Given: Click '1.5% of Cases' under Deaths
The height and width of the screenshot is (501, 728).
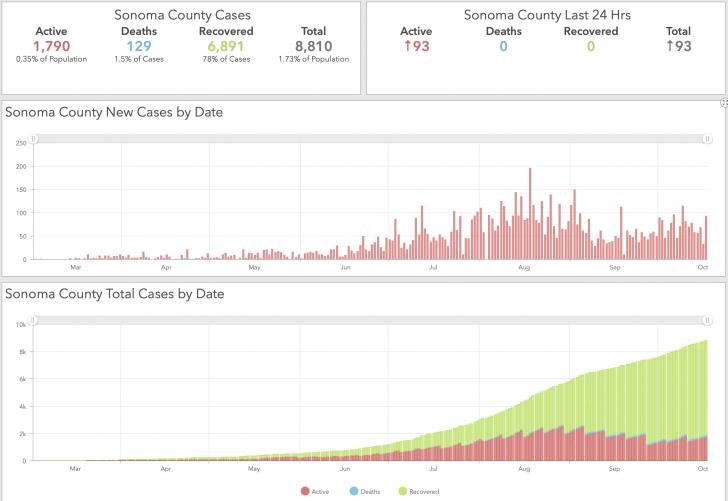Looking at the screenshot, I should coord(139,59).
